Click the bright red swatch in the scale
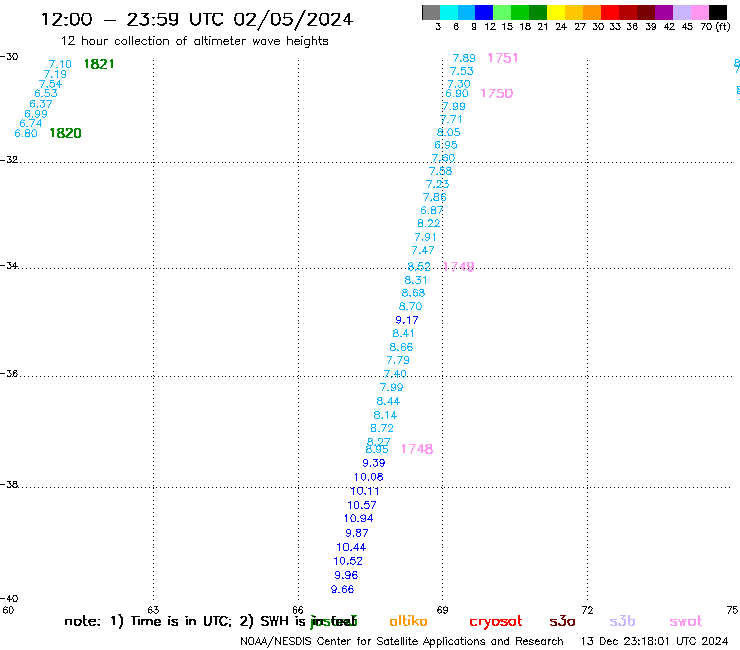This screenshot has width=740, height=650. click(x=610, y=12)
